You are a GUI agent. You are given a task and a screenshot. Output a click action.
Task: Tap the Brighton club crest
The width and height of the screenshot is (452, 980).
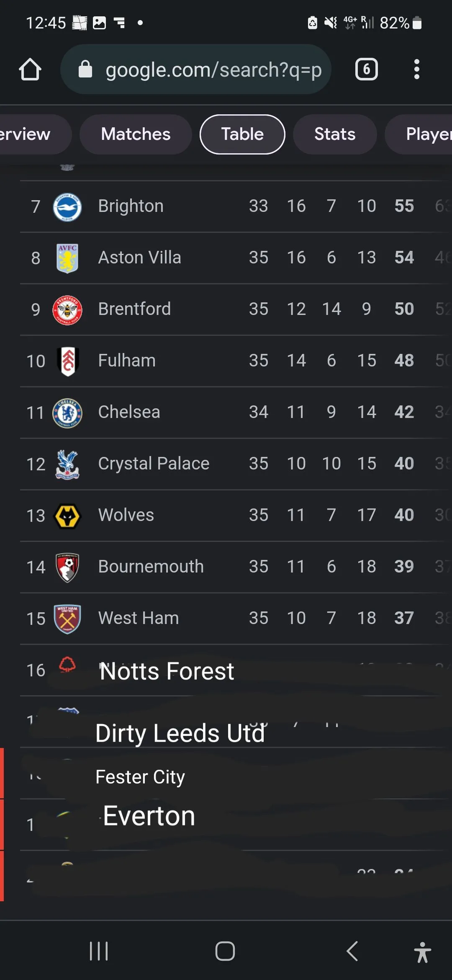pos(67,207)
